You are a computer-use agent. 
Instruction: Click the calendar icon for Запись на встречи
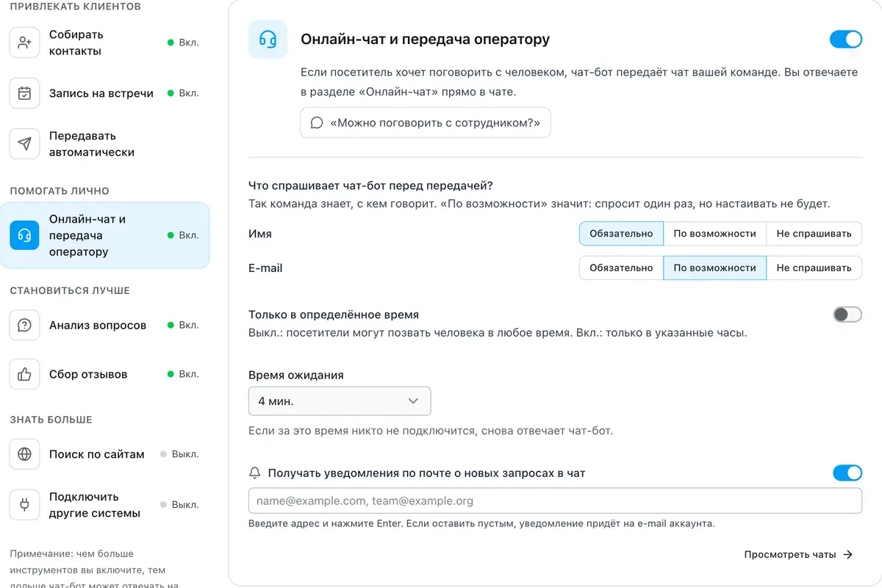(24, 93)
